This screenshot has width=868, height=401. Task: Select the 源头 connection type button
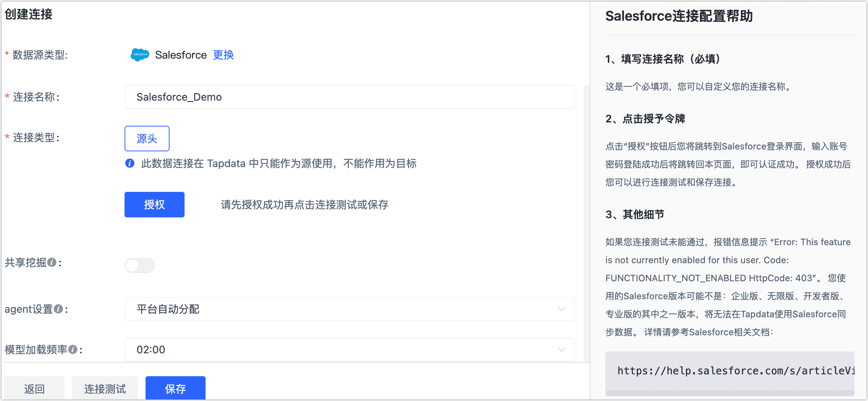point(147,138)
